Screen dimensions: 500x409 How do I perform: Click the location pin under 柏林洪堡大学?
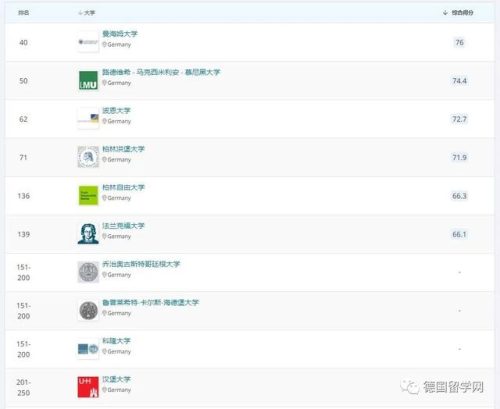[x=104, y=160]
